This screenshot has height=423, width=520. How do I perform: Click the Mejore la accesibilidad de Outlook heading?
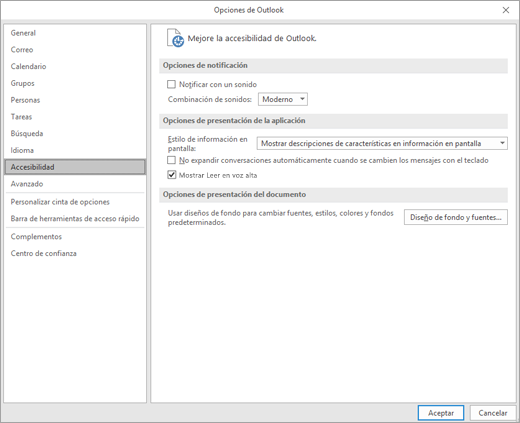pos(252,38)
